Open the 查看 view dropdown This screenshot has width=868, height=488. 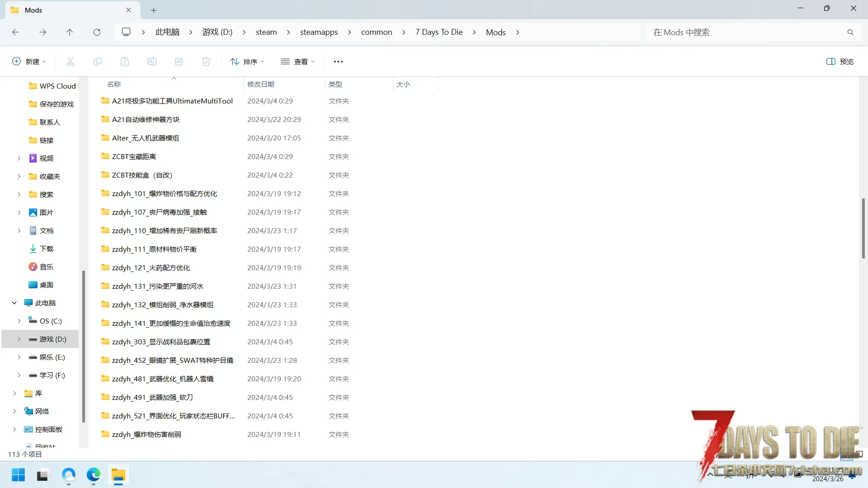[x=297, y=61]
